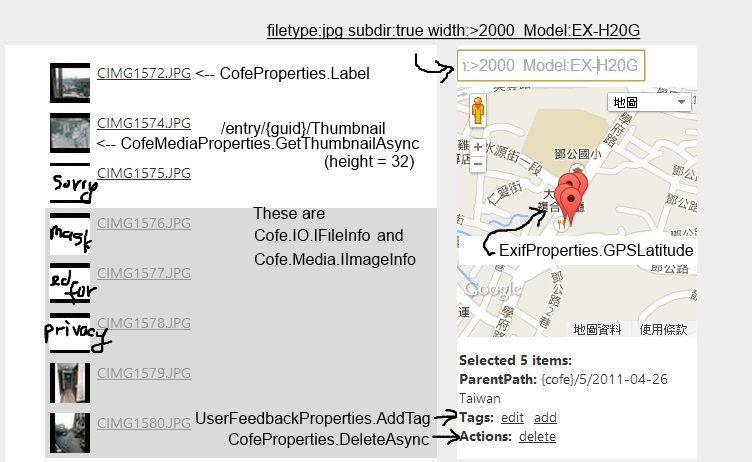Select the CIMG1579.JPG entry
752x462 pixels.
(x=144, y=373)
